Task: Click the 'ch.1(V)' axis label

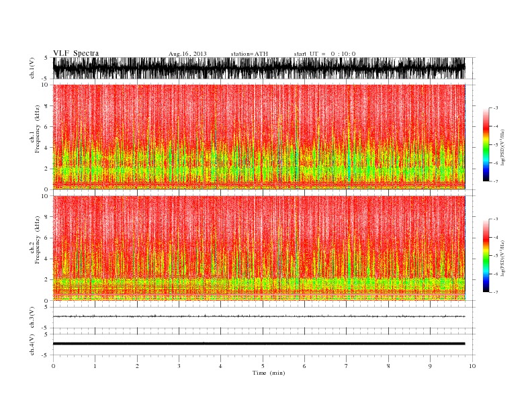Action: pos(32,68)
